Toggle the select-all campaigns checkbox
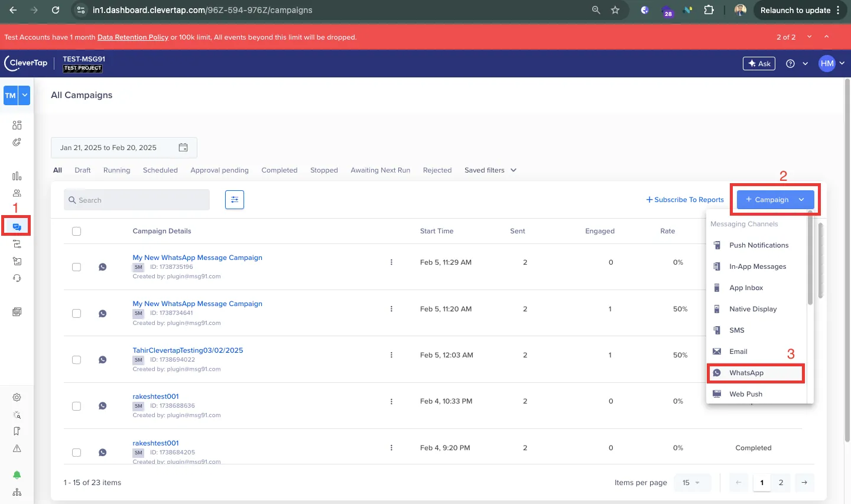 [x=76, y=232]
